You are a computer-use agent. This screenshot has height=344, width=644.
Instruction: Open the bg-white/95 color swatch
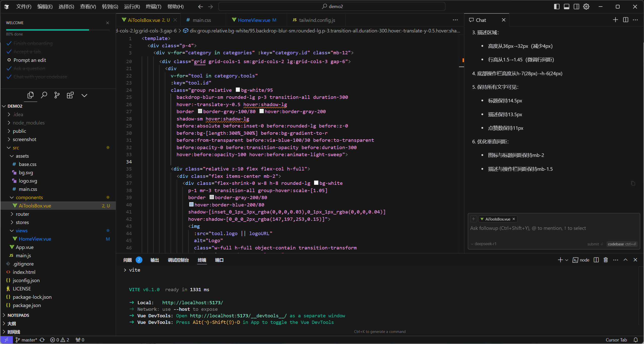point(238,90)
